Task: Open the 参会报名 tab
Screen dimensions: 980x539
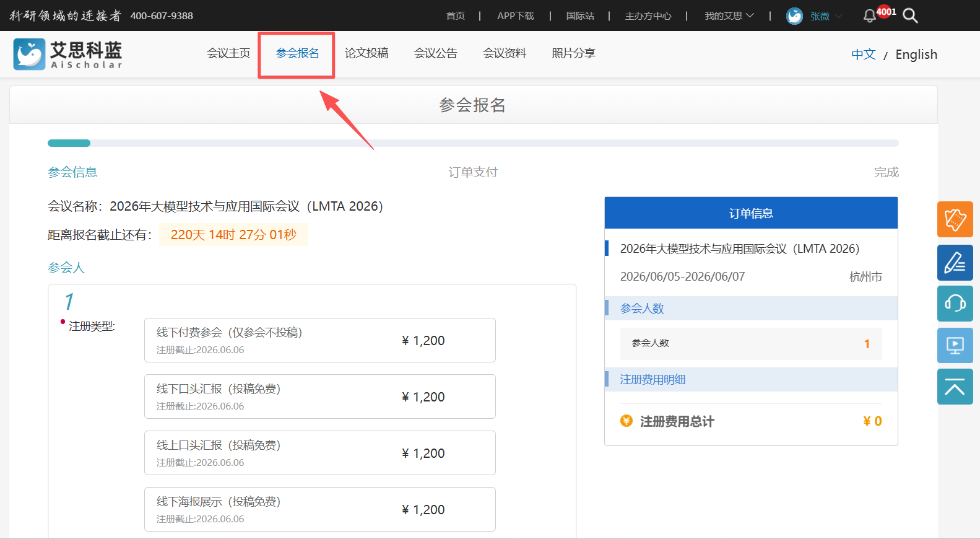Action: (297, 53)
